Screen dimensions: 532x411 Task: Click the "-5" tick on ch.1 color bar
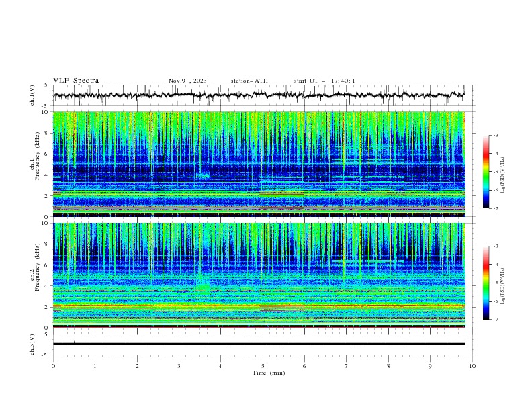(495, 172)
